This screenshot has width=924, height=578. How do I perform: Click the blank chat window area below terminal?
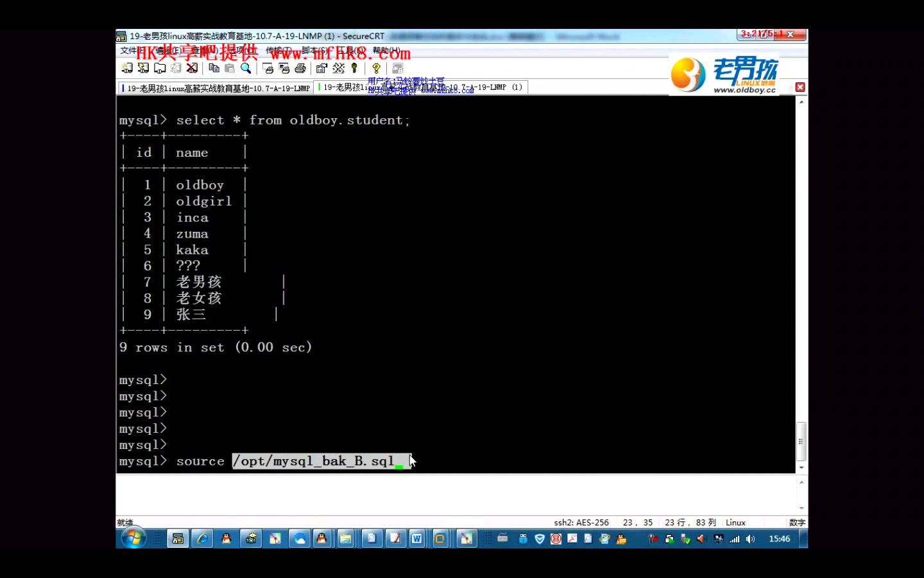[x=456, y=495]
